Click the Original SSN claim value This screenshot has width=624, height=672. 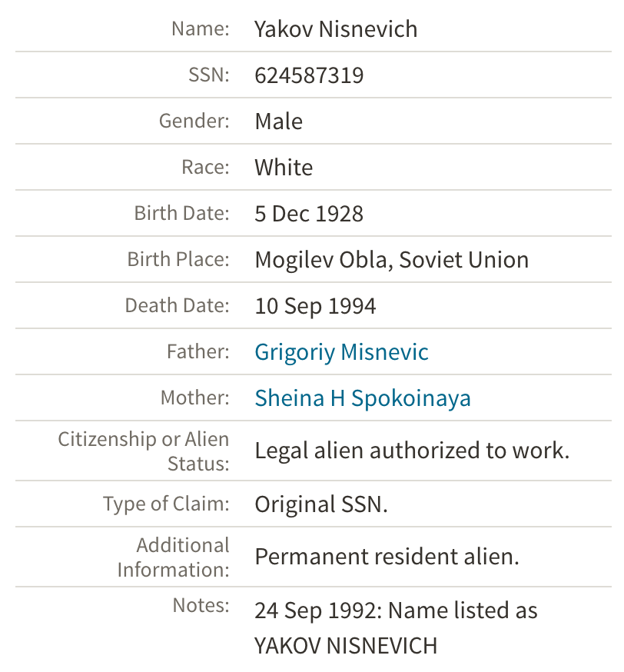321,504
